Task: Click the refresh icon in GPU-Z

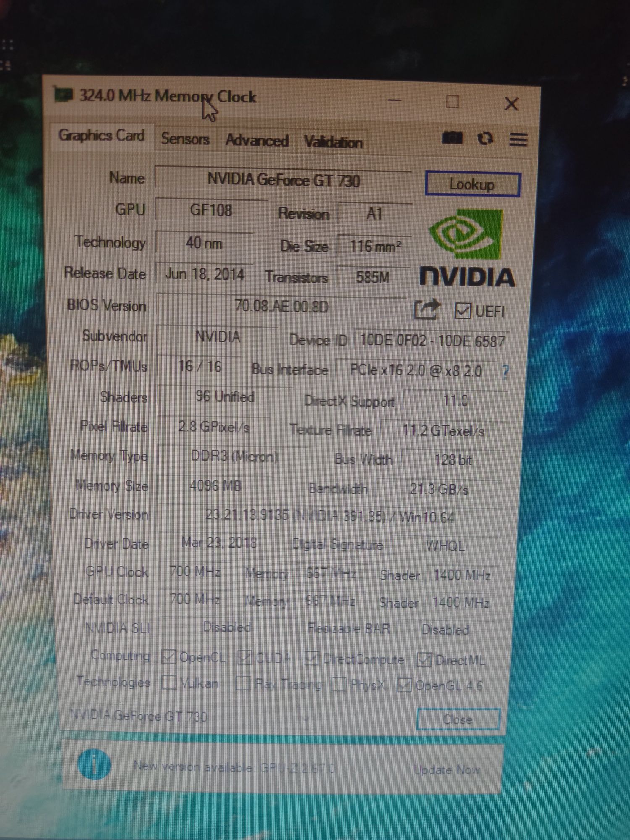Action: tap(486, 139)
